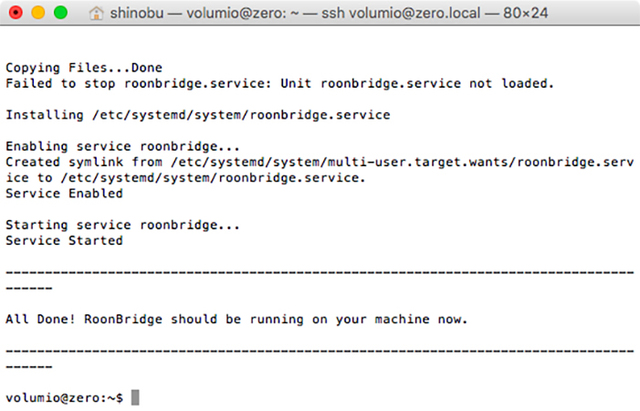This screenshot has width=640, height=411.
Task: Click the "Enabling service roonbridge..." line
Action: click(123, 147)
